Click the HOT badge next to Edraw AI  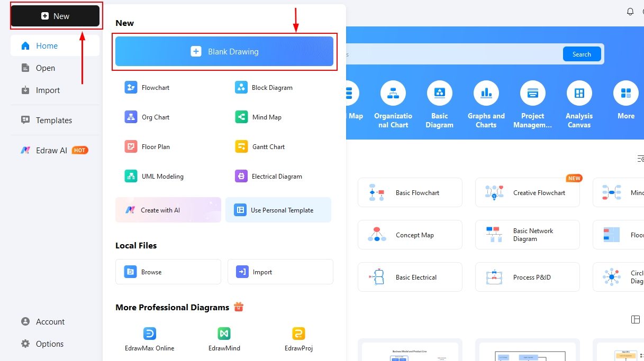[x=79, y=150]
